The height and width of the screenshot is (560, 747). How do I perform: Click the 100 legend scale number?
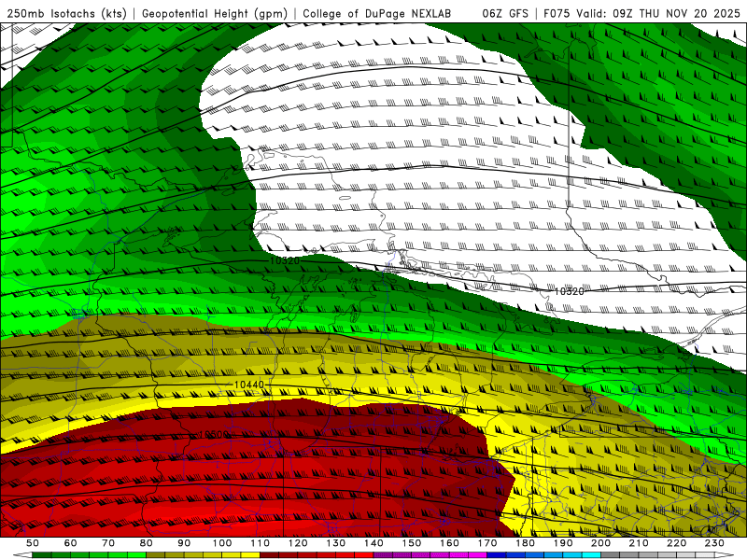222,543
